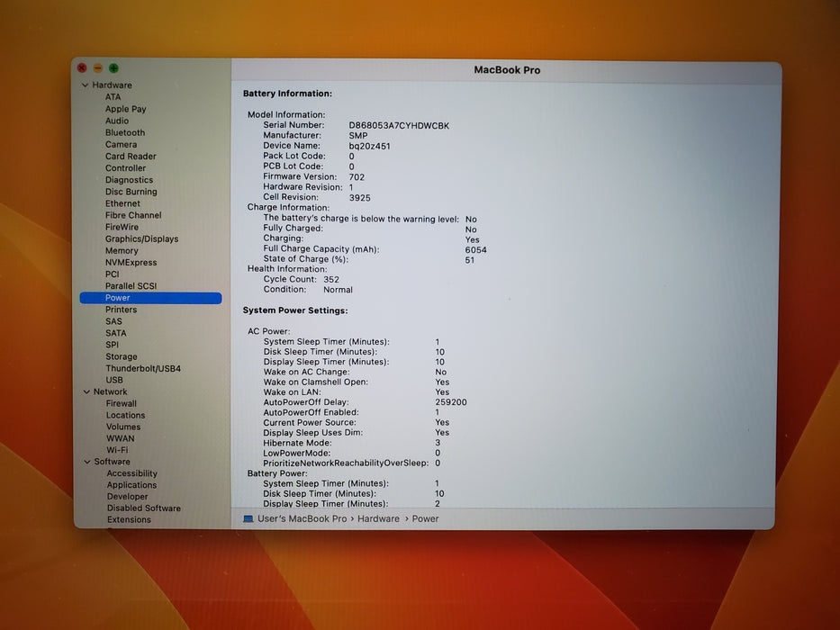
Task: Select the NVMExpress entry
Action: (131, 263)
